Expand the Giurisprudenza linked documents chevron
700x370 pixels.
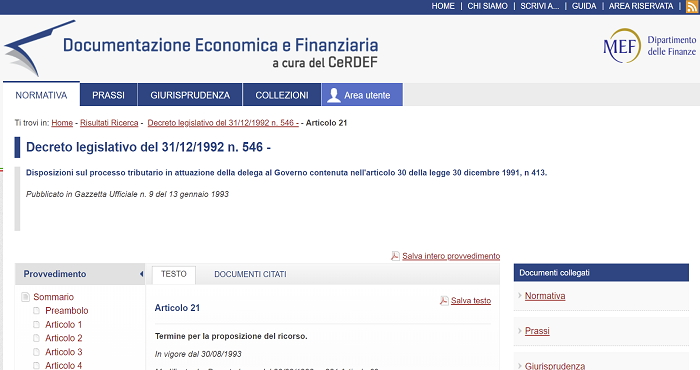click(x=520, y=366)
